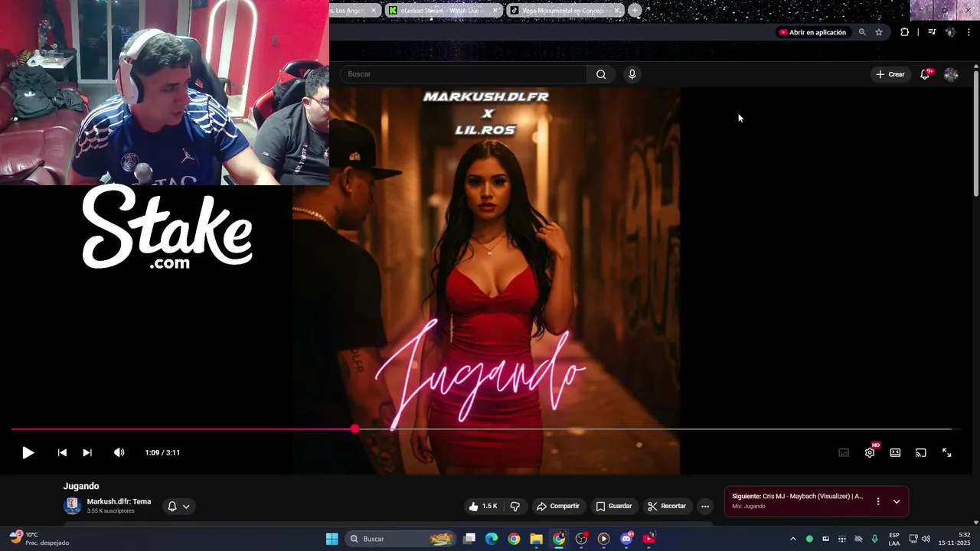Click the taskbar microphone tray icon
The height and width of the screenshot is (551, 980).
click(x=874, y=539)
